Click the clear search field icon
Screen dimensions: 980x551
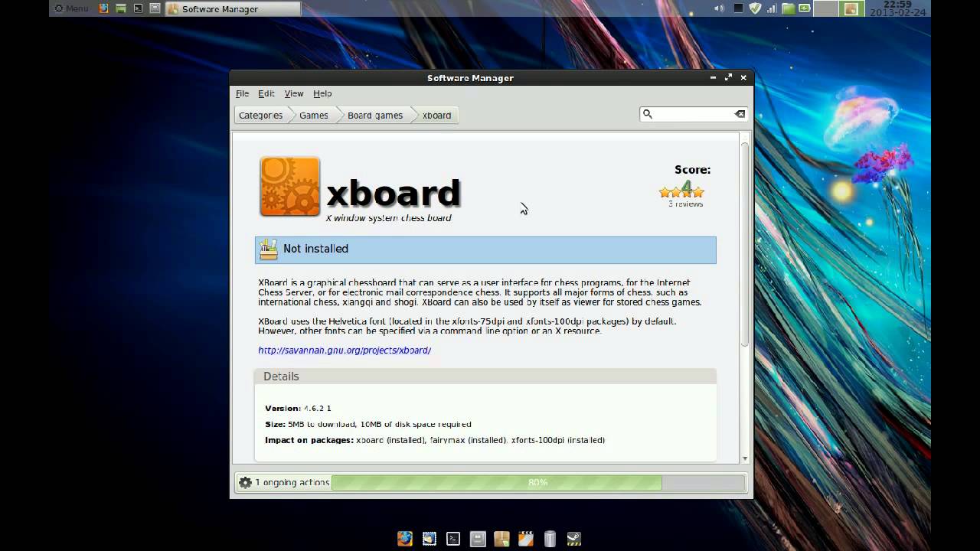coord(740,114)
